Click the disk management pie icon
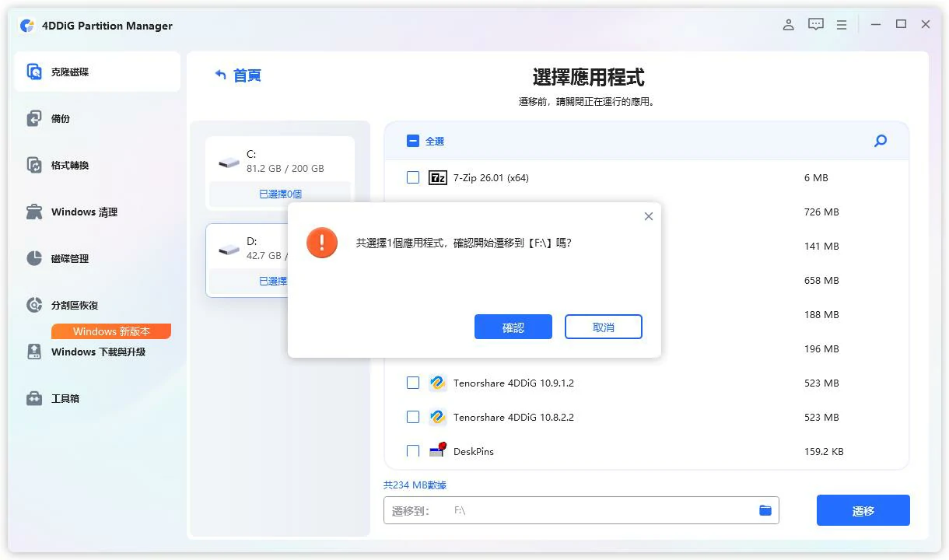 tap(34, 258)
